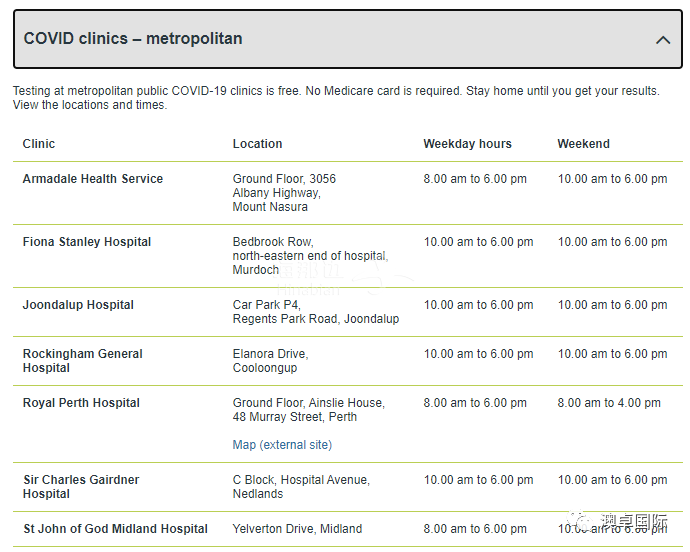This screenshot has width=690, height=552.
Task: Open the Map (external site) link
Action: 282,445
